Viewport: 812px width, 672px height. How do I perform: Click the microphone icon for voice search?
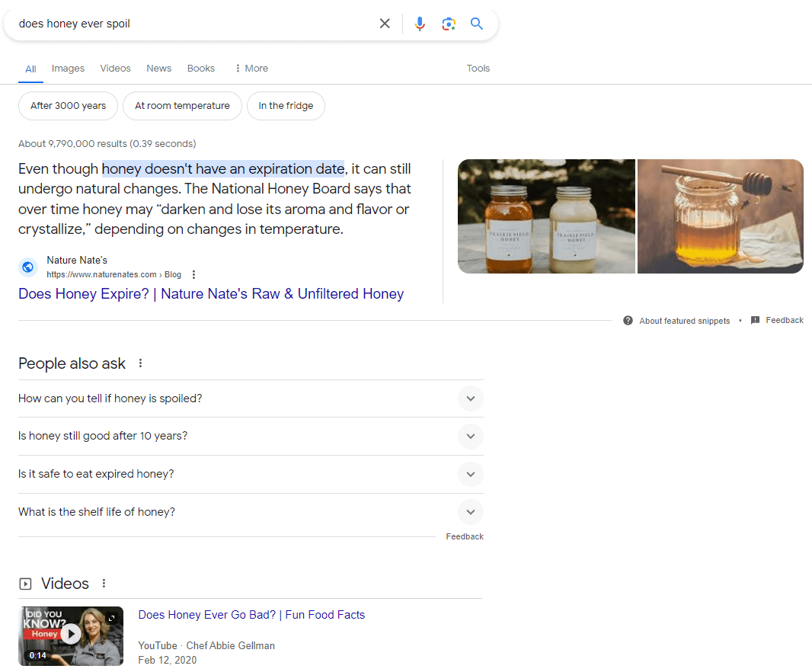(x=420, y=24)
